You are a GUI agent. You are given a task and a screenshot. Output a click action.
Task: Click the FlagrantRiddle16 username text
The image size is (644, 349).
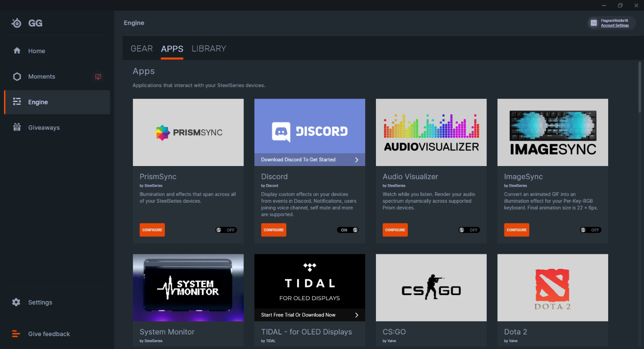[614, 21]
